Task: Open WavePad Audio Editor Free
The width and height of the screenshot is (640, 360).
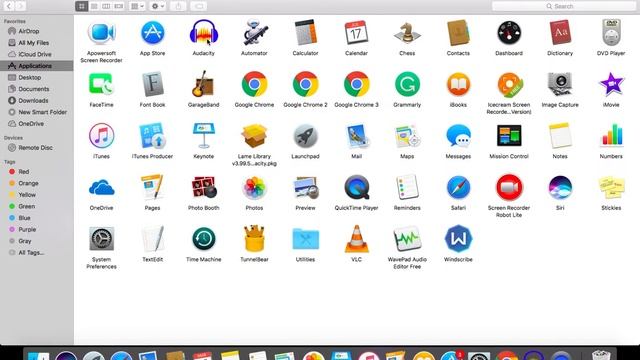Action: (x=407, y=239)
